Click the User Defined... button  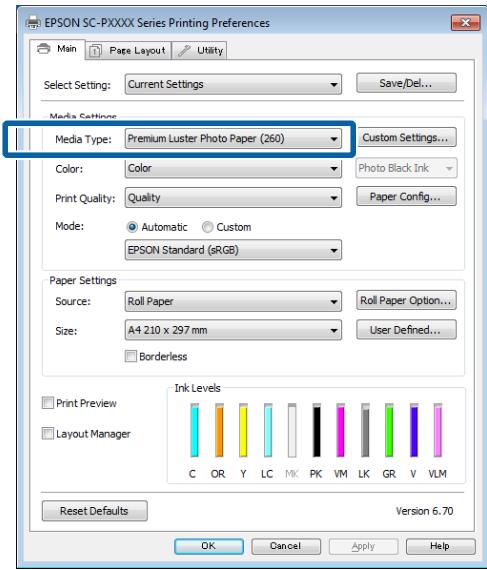tap(406, 330)
